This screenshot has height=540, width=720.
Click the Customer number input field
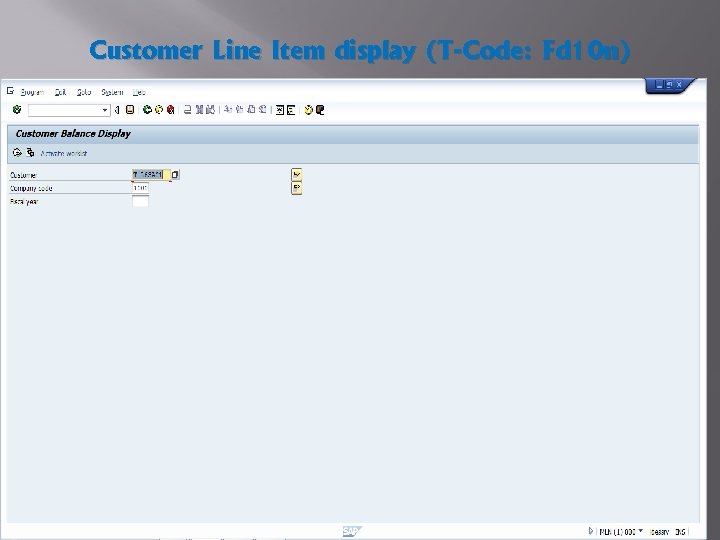point(151,174)
